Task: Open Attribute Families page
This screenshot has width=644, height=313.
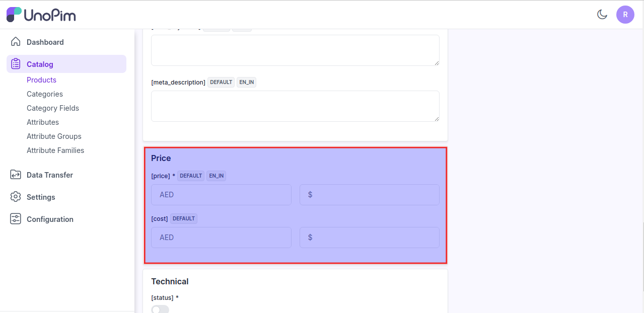Action: pos(55,150)
